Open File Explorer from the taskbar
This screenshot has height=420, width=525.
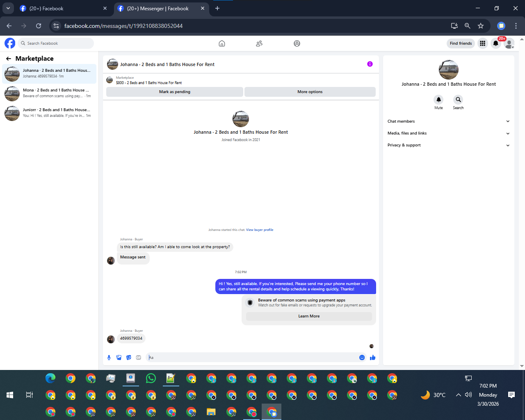tap(211, 412)
